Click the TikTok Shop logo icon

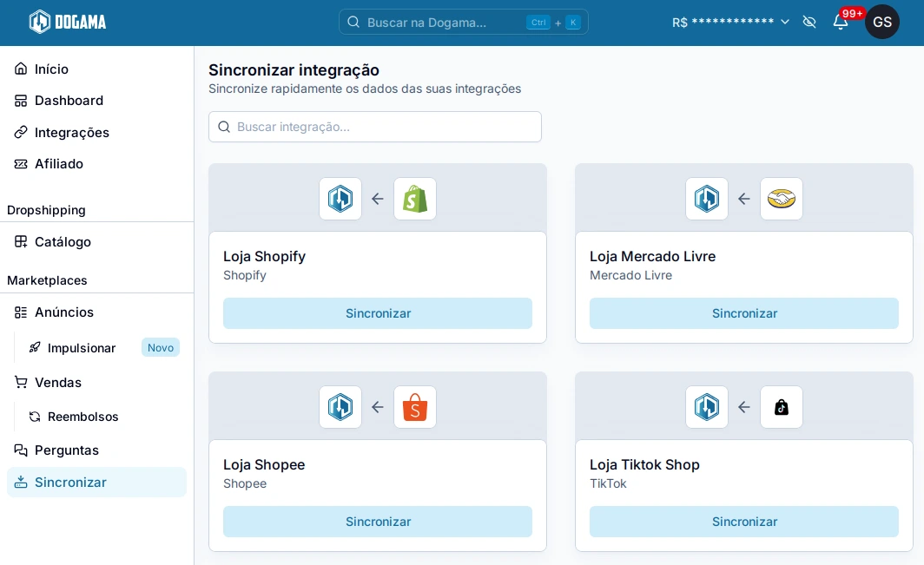tap(782, 407)
